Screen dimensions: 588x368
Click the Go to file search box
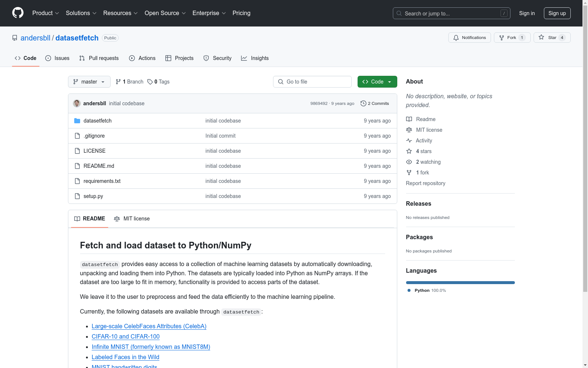(x=312, y=82)
